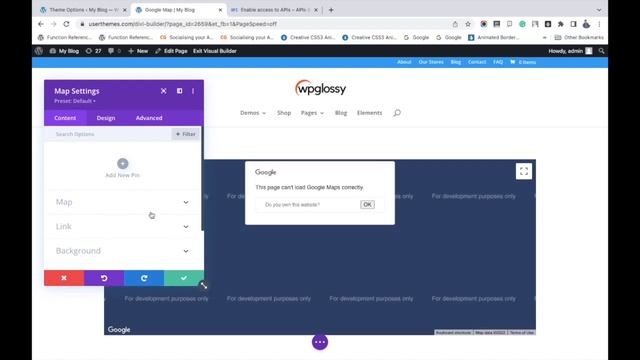
Task: Reload the page in the browser
Action: click(x=66, y=24)
